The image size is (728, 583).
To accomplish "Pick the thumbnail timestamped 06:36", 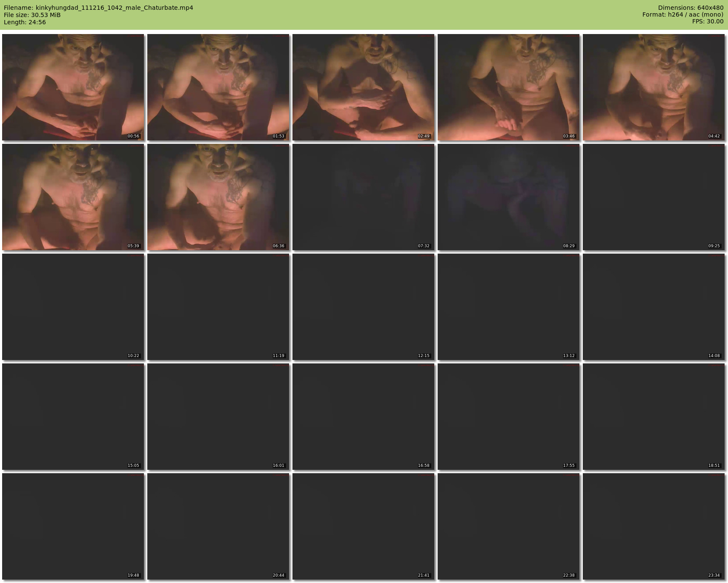I will click(218, 197).
